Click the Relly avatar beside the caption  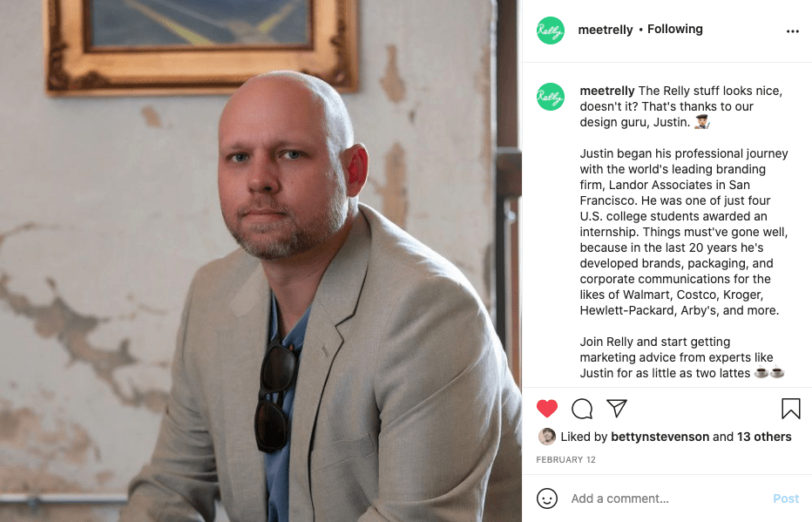point(551,97)
